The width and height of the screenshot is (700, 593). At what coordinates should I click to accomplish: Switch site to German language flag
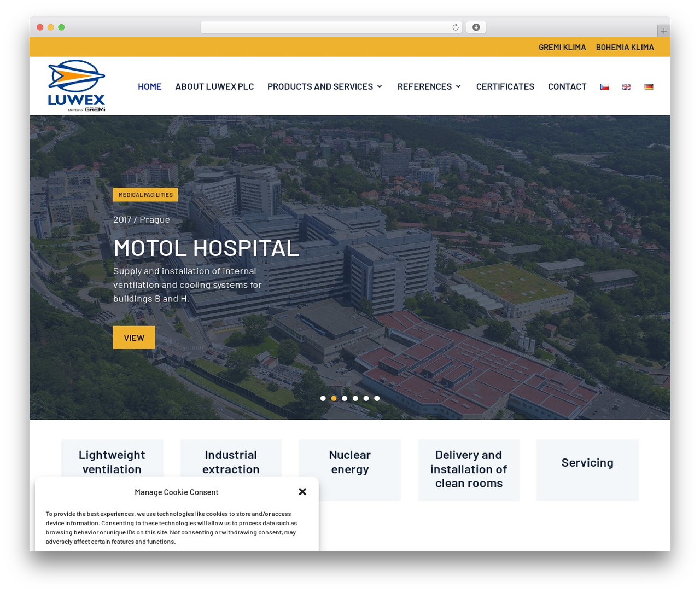click(649, 86)
